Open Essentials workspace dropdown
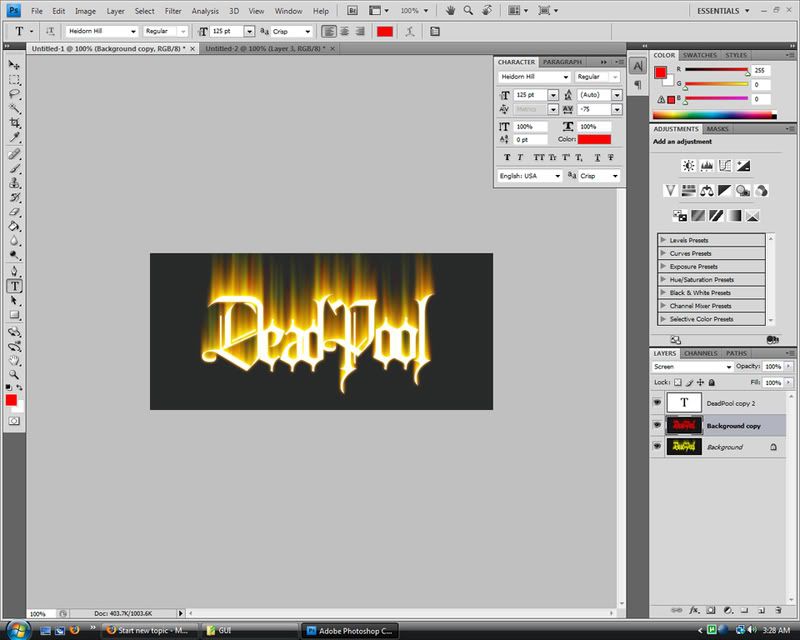The height and width of the screenshot is (640, 800). [x=723, y=11]
